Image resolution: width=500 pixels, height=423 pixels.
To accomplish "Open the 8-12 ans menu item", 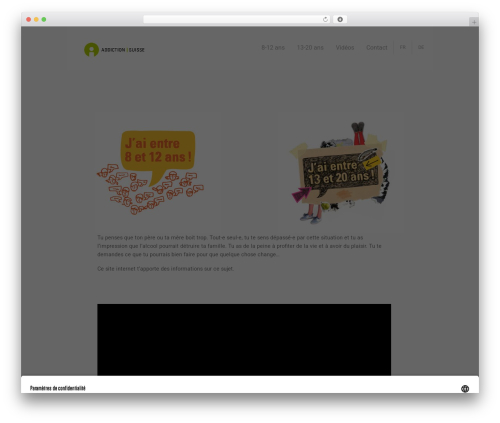I will (273, 48).
